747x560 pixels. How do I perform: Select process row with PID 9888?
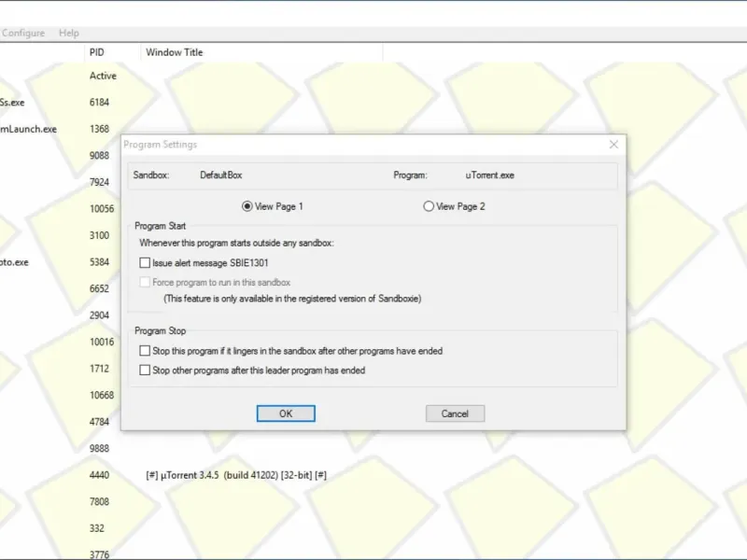(99, 448)
